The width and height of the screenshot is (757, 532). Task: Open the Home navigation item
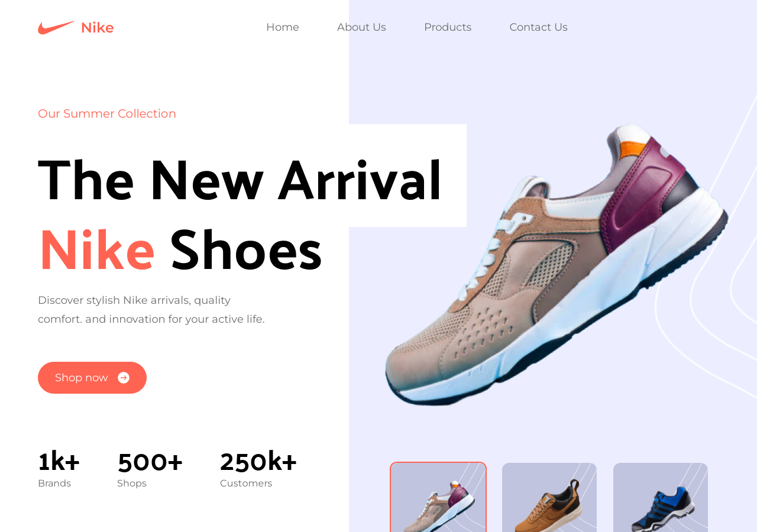click(283, 27)
